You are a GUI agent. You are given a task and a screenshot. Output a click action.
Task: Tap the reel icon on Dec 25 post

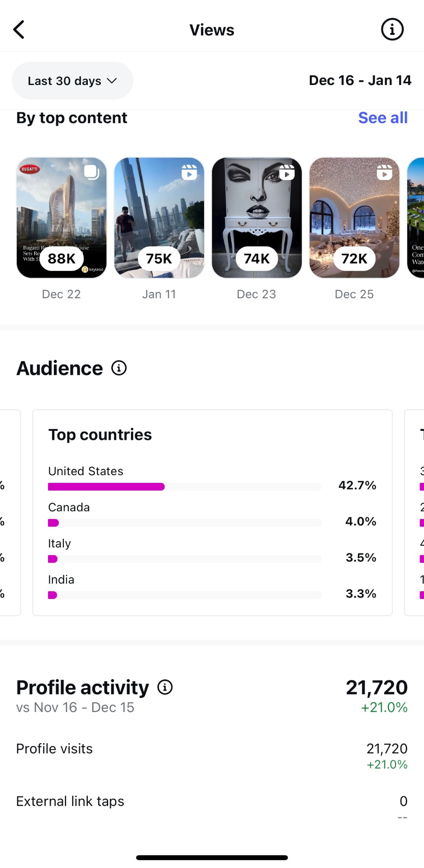click(x=385, y=172)
